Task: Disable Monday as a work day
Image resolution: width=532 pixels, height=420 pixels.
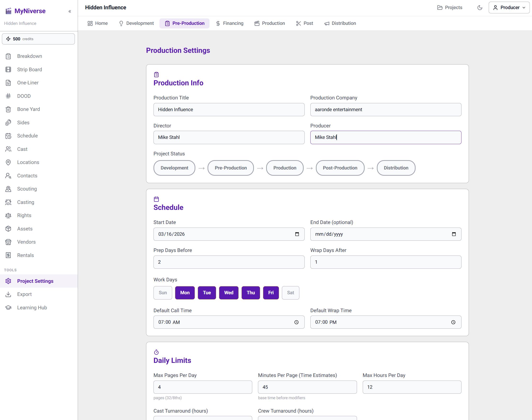Action: tap(185, 293)
